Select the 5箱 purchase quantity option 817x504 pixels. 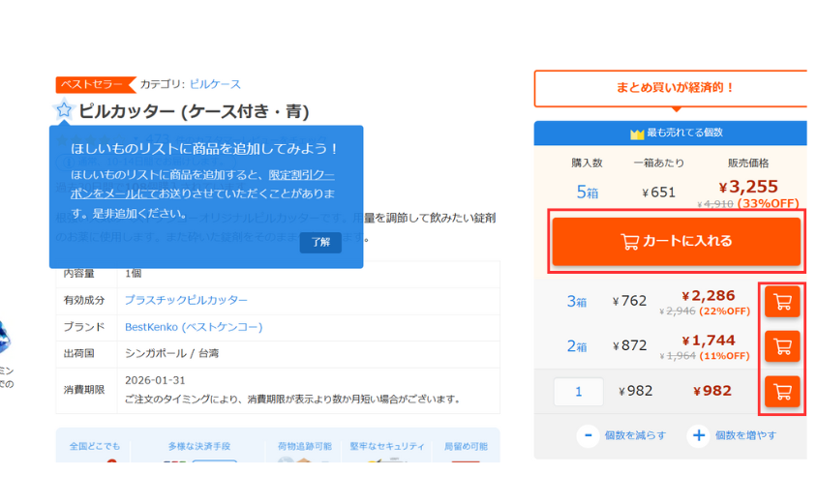click(587, 193)
